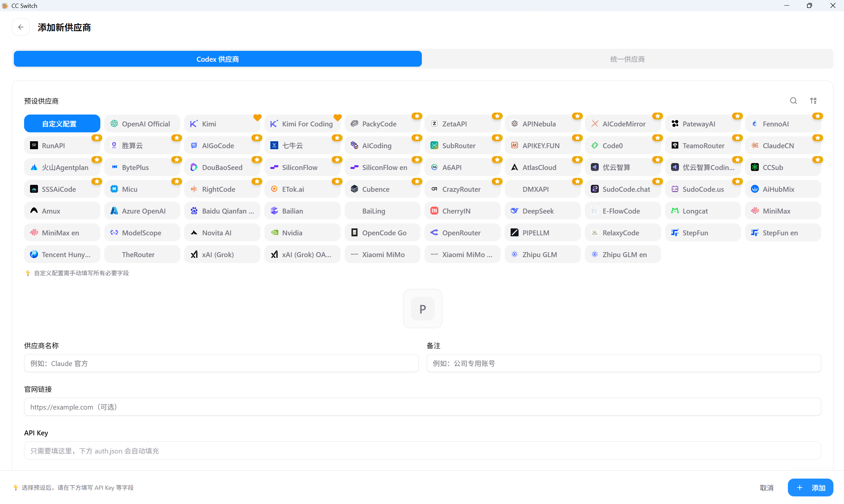Screen dimensions: 844x504
Task: Focus the 备注 input field
Action: tap(624, 363)
